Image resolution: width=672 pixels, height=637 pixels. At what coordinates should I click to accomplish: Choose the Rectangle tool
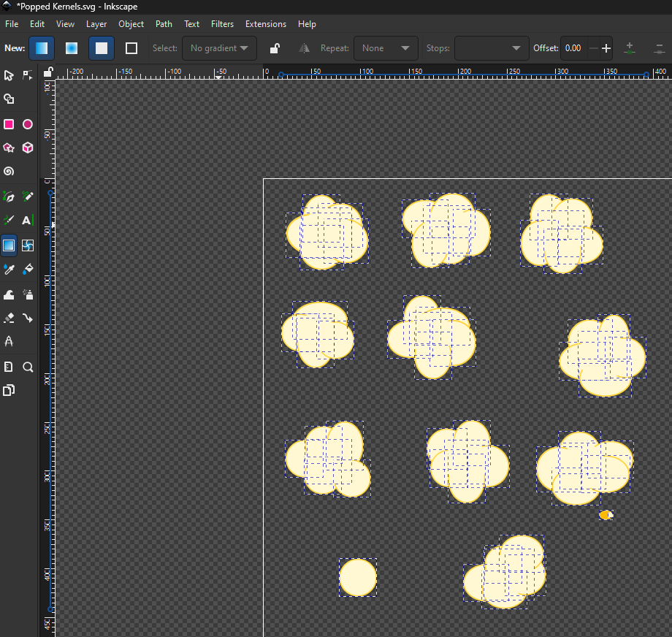coord(9,124)
